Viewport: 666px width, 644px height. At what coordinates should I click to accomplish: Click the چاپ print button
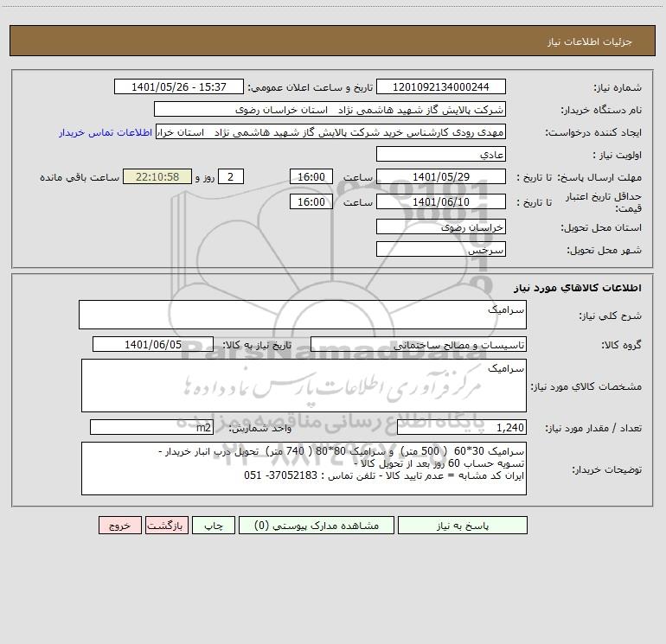(x=214, y=525)
